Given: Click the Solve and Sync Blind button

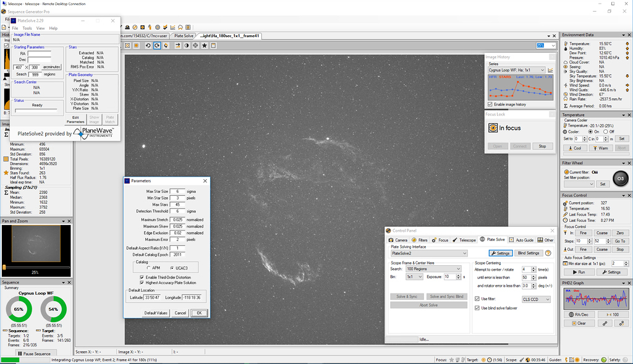Looking at the screenshot, I should click(447, 297).
